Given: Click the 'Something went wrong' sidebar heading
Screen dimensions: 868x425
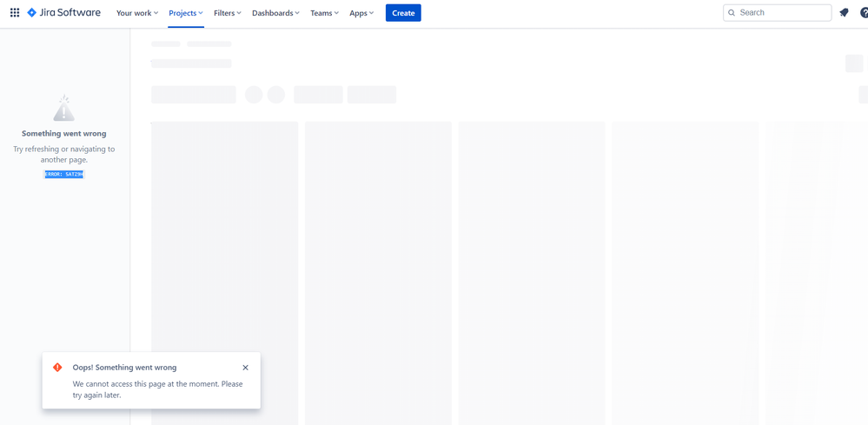Looking at the screenshot, I should (x=64, y=133).
